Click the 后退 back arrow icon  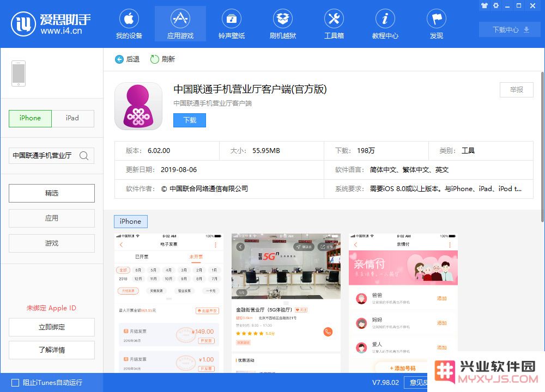[119, 59]
